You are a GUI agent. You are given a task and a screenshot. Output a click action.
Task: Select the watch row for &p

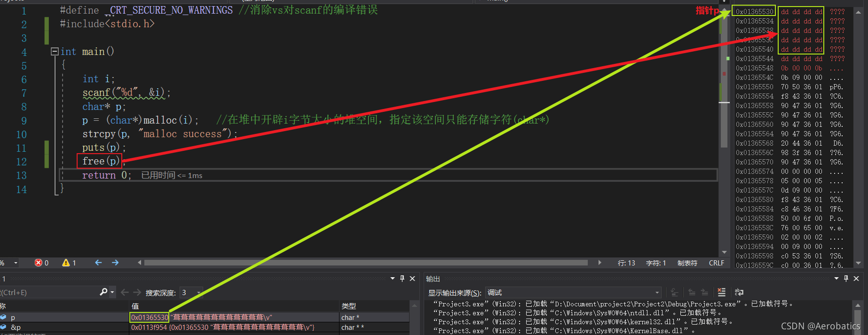pos(205,327)
